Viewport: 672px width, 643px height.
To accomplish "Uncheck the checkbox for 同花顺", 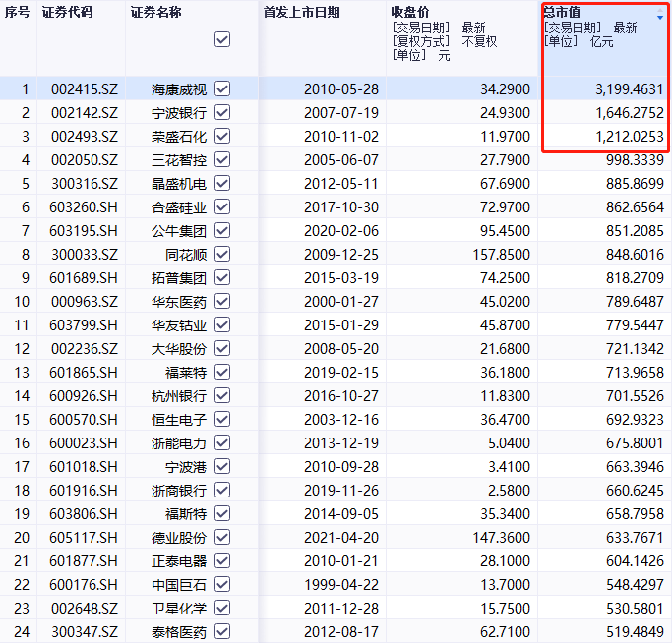I will [222, 254].
